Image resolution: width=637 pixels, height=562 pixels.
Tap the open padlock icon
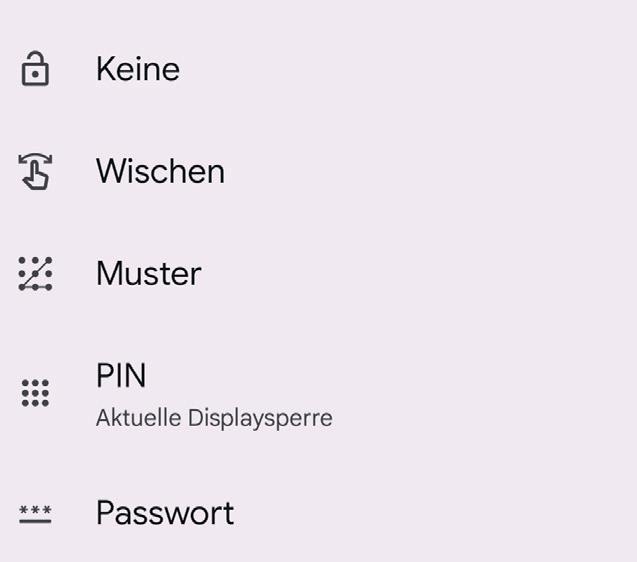click(35, 68)
